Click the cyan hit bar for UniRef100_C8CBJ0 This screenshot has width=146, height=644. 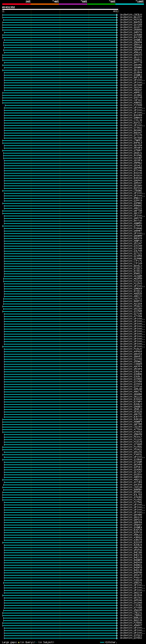60,15
